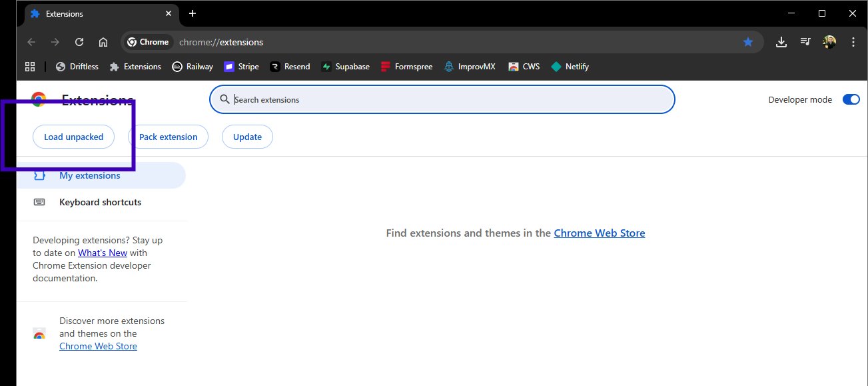This screenshot has width=868, height=386.
Task: Open the downloads icon
Action: click(781, 42)
